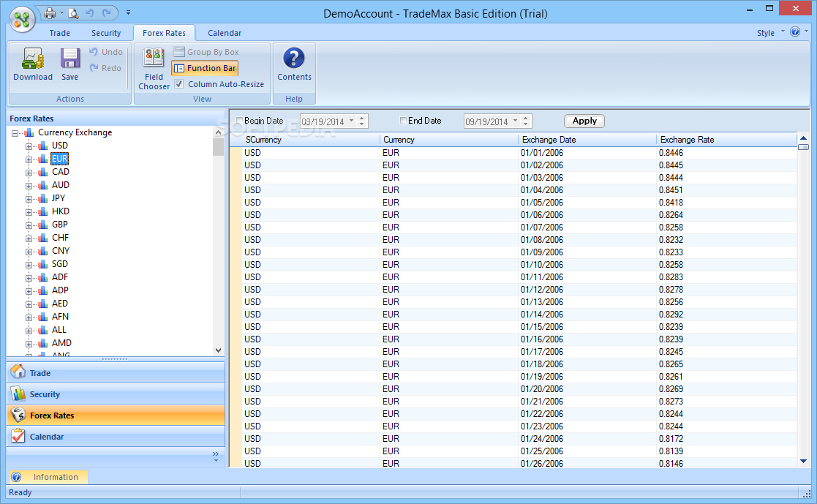Select the ADF tree item
The height and width of the screenshot is (504, 817).
click(59, 277)
